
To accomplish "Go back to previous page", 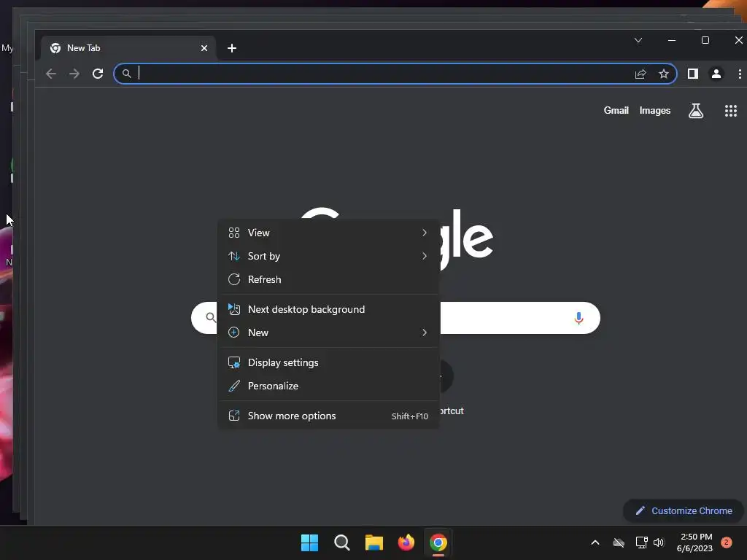I will [x=51, y=74].
